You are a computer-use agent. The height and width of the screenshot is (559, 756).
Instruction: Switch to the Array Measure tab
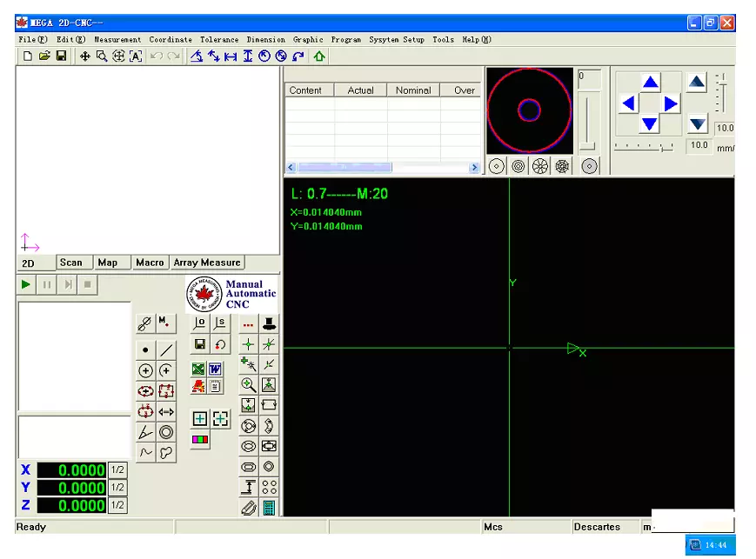207,263
